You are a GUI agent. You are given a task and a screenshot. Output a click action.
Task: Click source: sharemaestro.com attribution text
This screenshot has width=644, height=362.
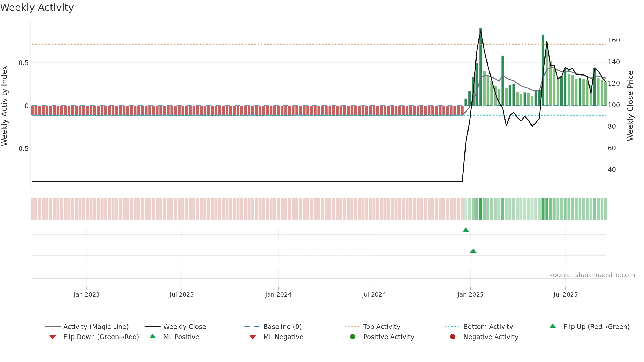[592, 275]
